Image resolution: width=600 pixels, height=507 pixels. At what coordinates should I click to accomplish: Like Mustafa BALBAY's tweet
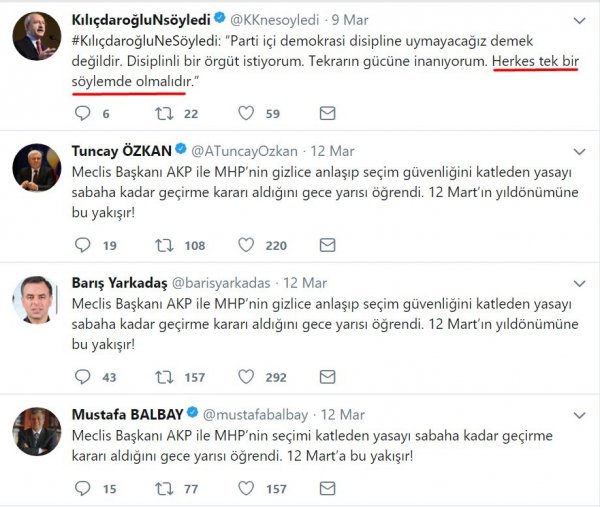coord(246,488)
